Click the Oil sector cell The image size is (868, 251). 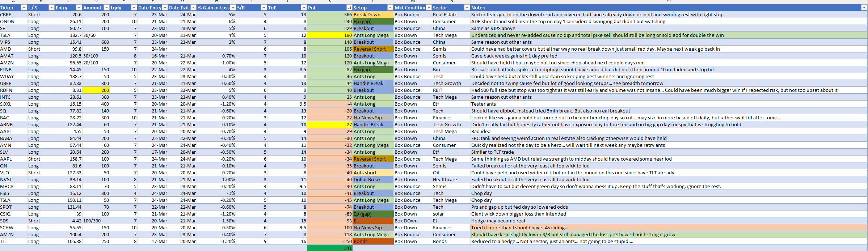point(451,173)
